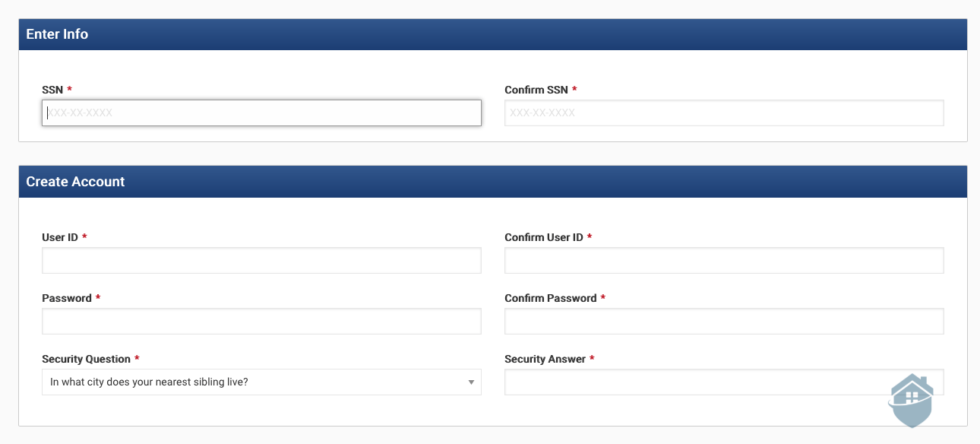Click the dropdown arrow beside the security question
The height and width of the screenshot is (444, 980).
click(473, 382)
